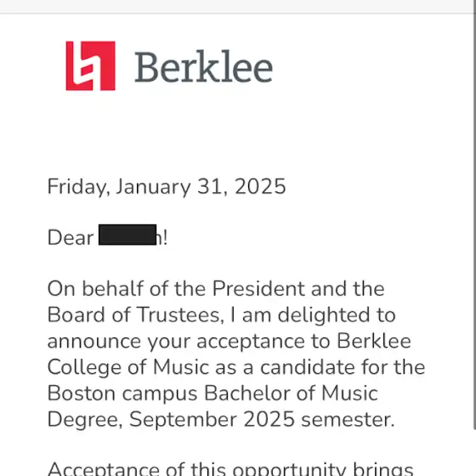Click the vertical scrollbar on the right edge

[474, 222]
